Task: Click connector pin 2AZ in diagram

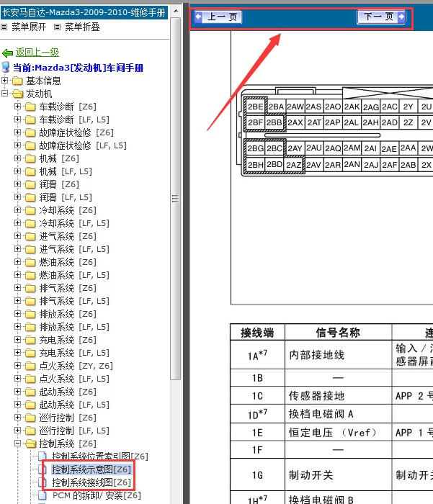Action: coord(294,165)
